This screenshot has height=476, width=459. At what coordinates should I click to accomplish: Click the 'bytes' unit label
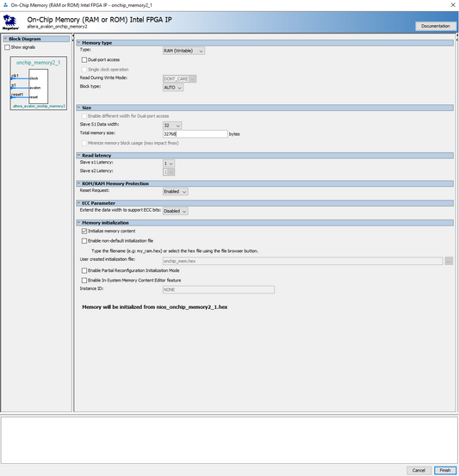234,134
